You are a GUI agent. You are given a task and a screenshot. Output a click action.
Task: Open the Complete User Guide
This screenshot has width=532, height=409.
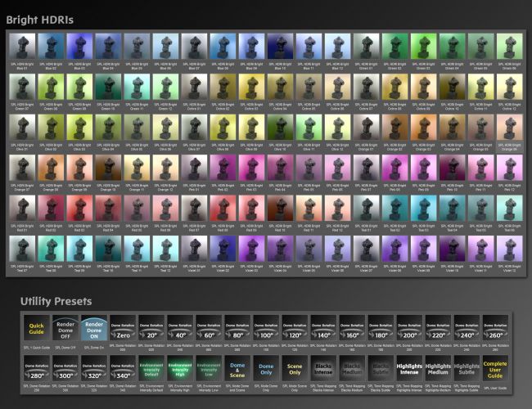pyautogui.click(x=494, y=372)
